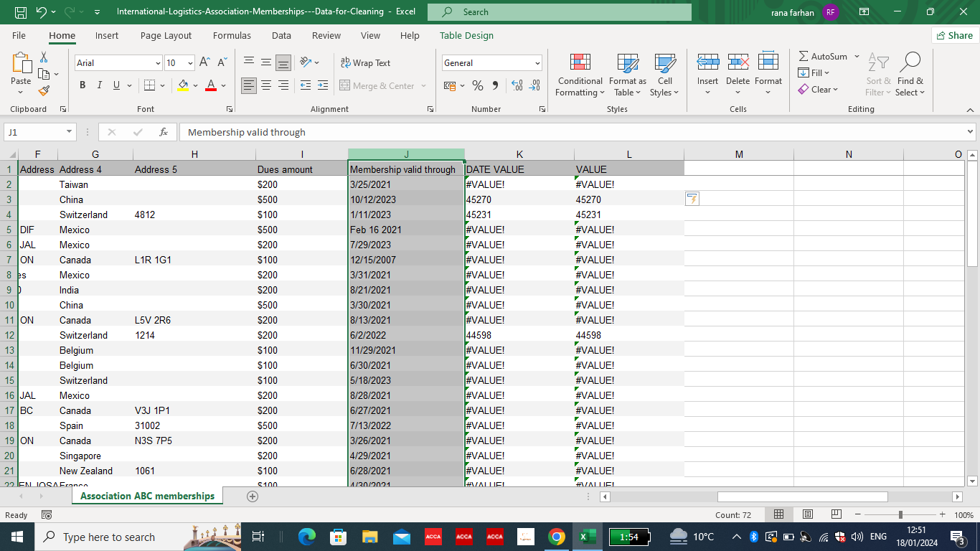
Task: Toggle Underline formatting
Action: coord(116,85)
